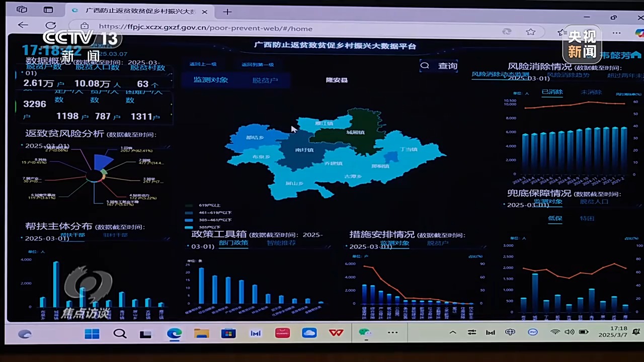Click the favorites star in address bar
Viewport: 644px width, 362px height.
(531, 32)
